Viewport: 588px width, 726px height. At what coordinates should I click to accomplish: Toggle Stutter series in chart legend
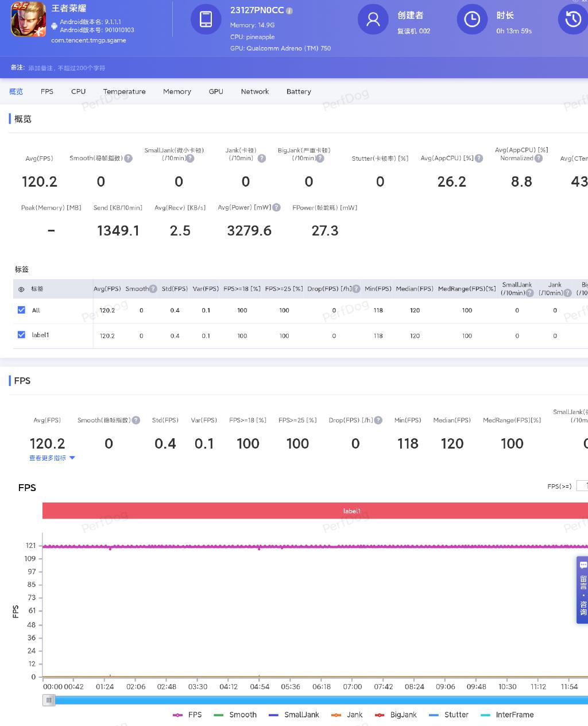[448, 715]
